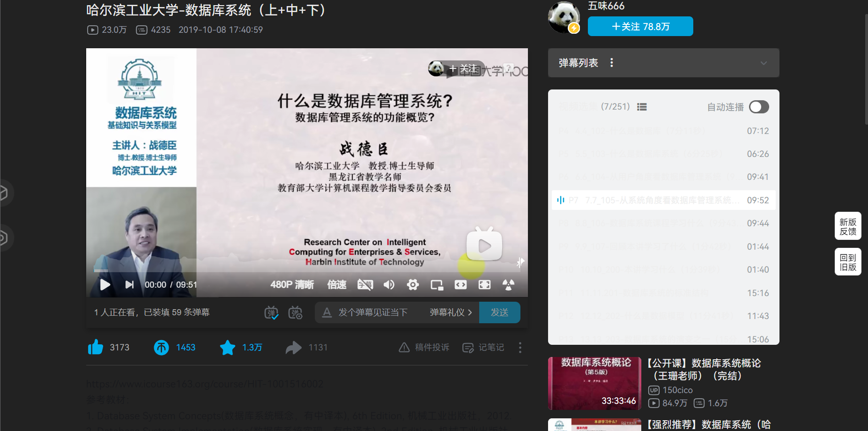The image size is (868, 431).
Task: Select episode P12 with duration 11:43
Action: pyautogui.click(x=664, y=316)
